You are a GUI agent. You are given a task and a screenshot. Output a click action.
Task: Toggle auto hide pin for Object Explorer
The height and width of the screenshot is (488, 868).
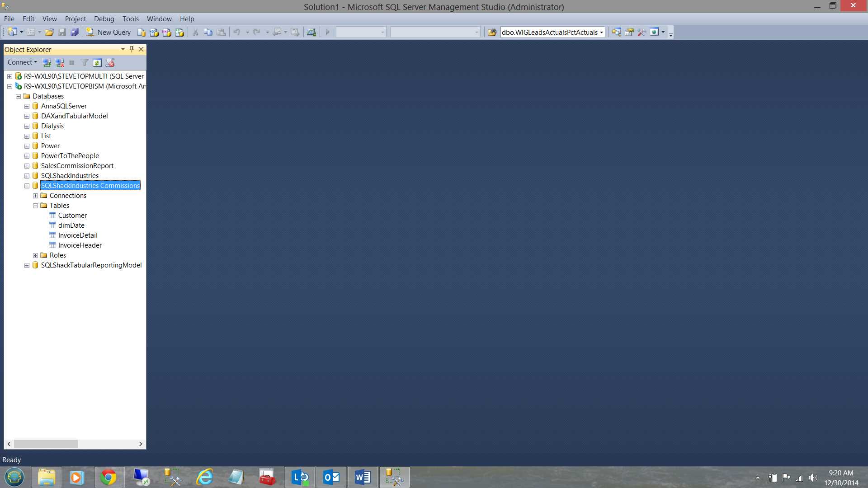[132, 49]
